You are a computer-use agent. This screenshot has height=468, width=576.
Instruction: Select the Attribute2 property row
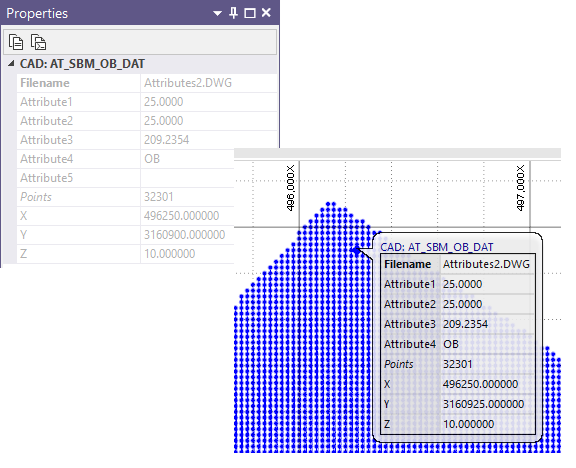pos(147,121)
